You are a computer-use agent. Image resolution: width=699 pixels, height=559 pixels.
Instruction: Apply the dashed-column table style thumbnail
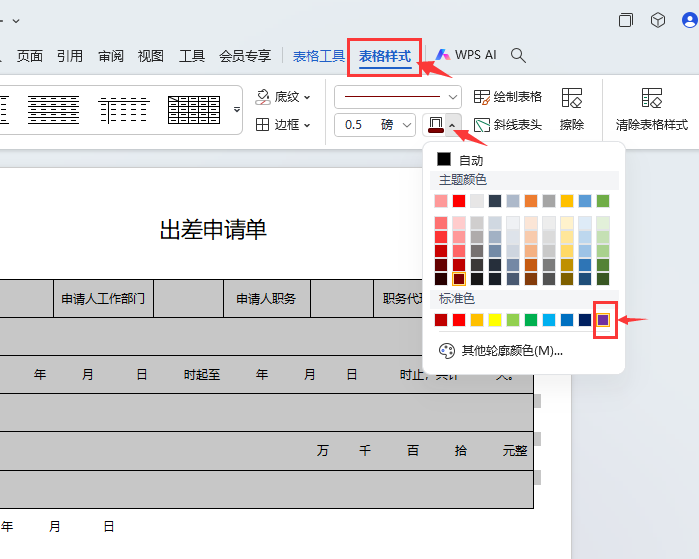pyautogui.click(x=124, y=110)
